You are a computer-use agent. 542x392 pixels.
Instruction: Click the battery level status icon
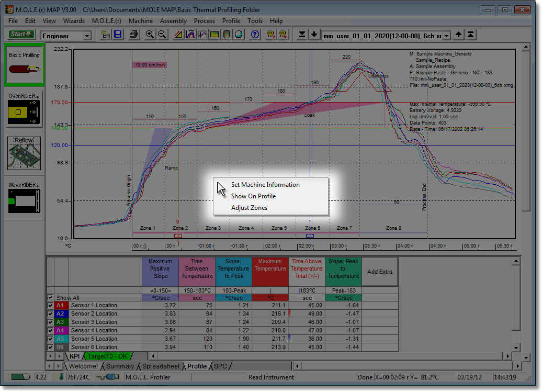click(20, 377)
